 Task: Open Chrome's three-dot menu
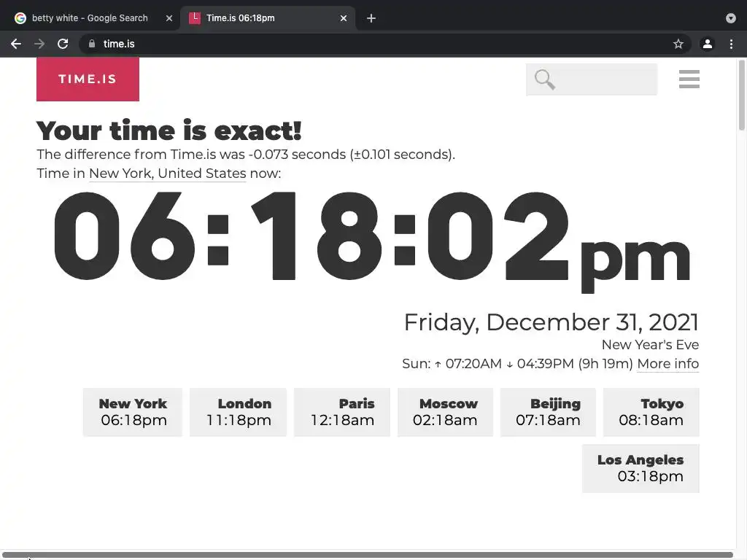point(731,44)
